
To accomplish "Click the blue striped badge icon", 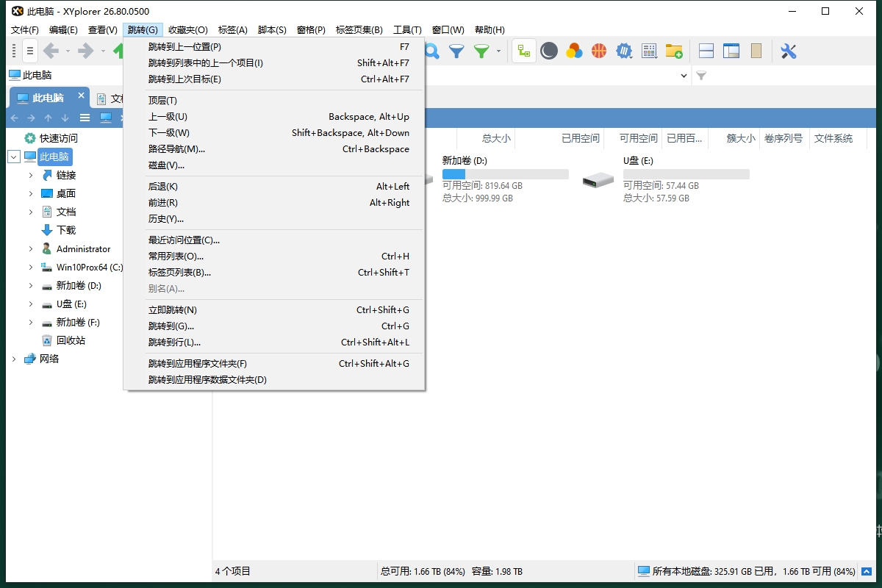I will tap(624, 51).
